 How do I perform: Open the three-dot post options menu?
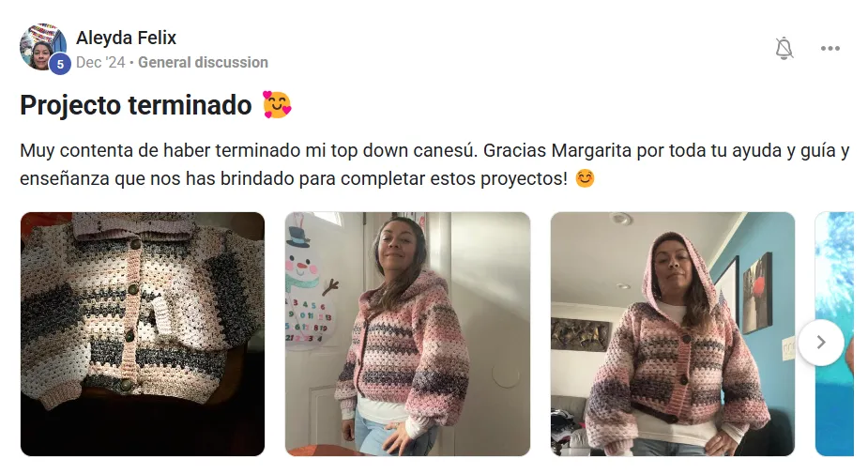pos(830,49)
